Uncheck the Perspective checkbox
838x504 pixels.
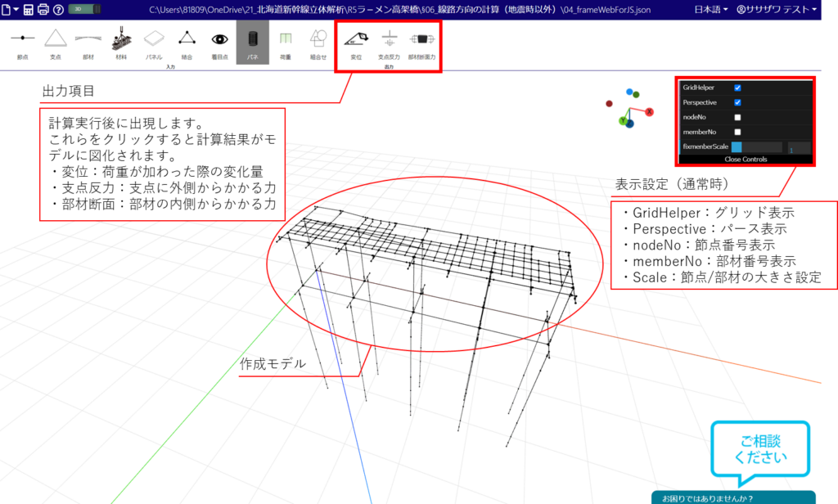[x=737, y=102]
